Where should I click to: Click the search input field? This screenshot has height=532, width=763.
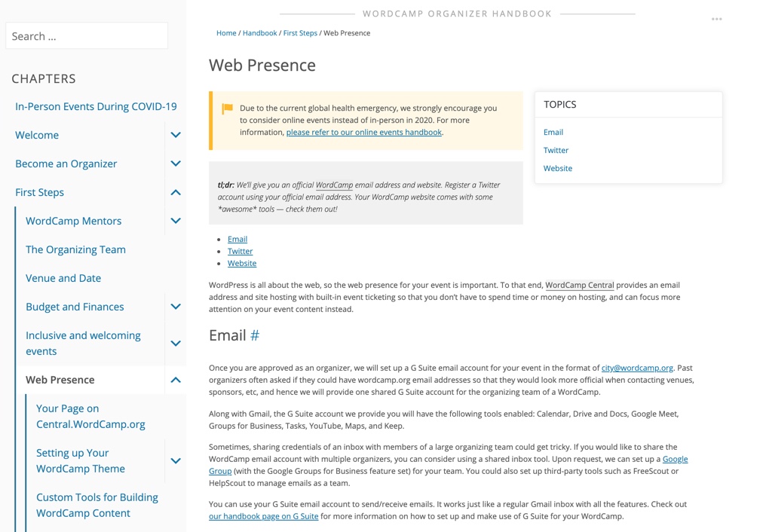point(87,36)
